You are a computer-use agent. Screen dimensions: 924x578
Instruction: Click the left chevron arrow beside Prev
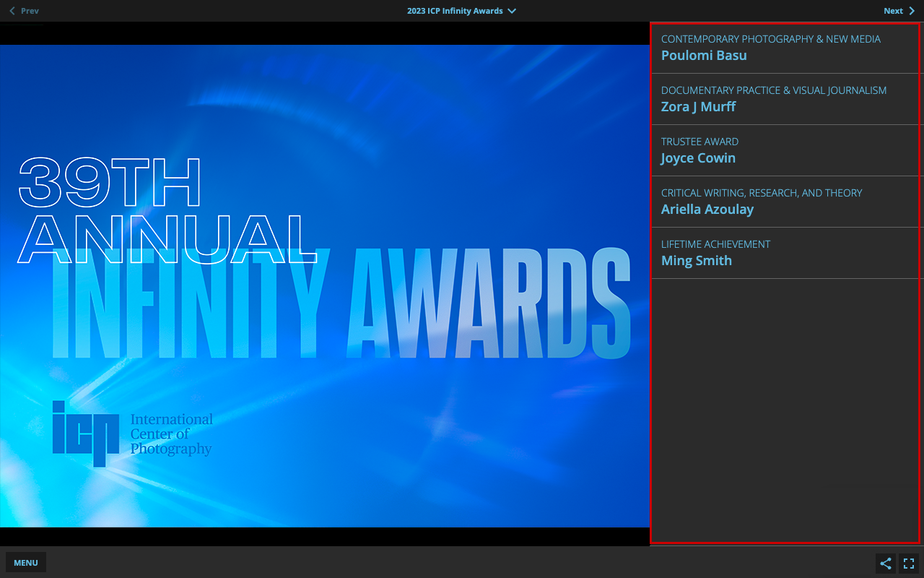[12, 11]
